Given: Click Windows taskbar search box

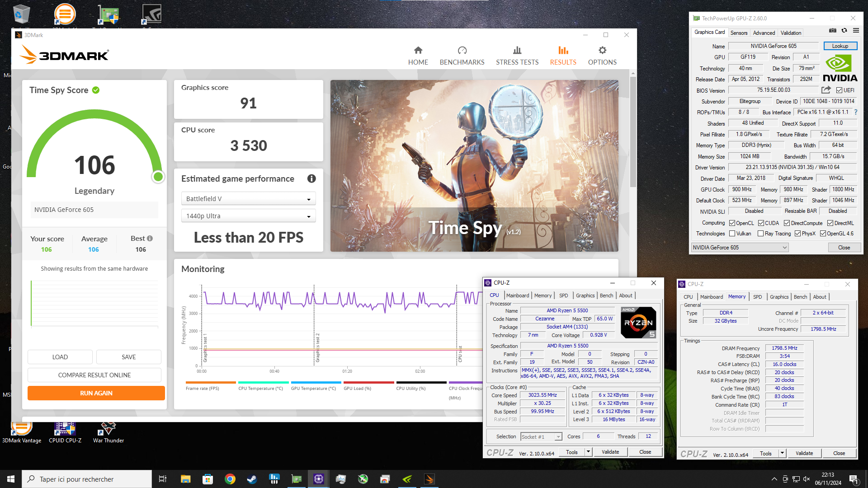Looking at the screenshot, I should [87, 479].
